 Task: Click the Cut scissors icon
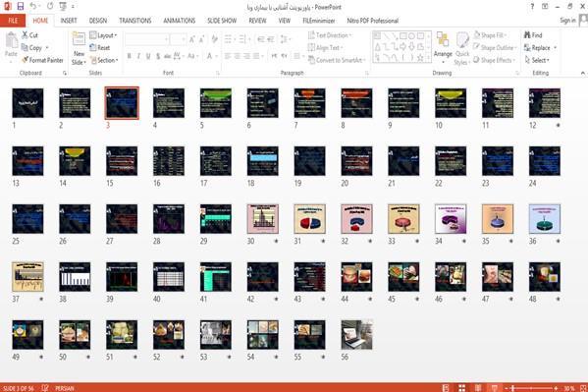[25, 35]
